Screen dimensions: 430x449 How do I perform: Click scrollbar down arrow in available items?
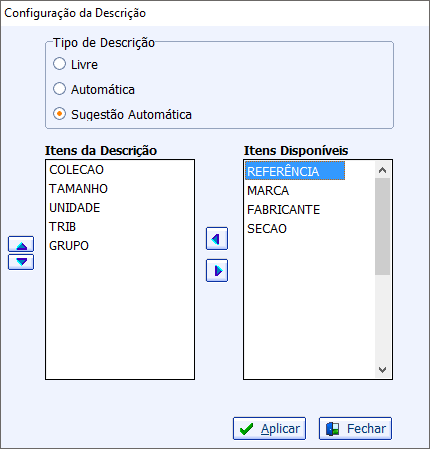(382, 370)
